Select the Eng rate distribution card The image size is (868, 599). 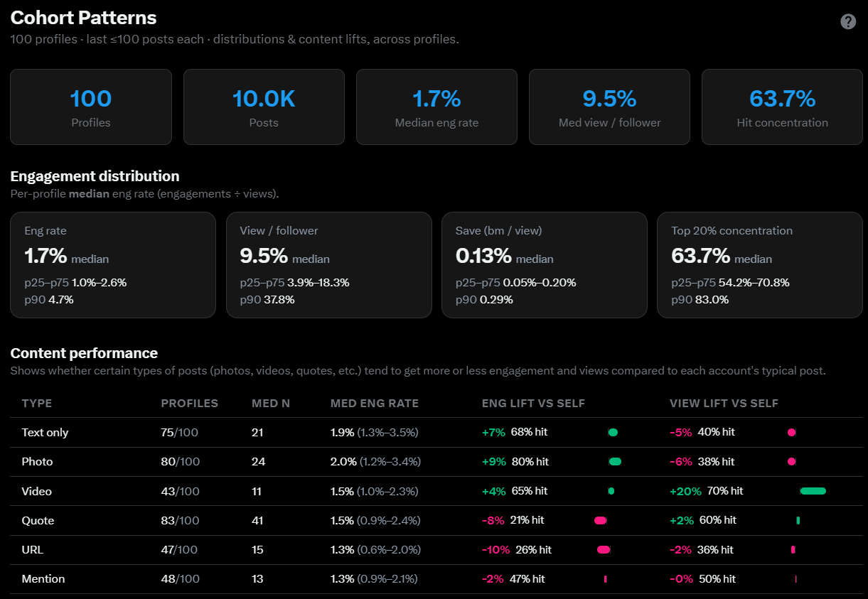113,265
